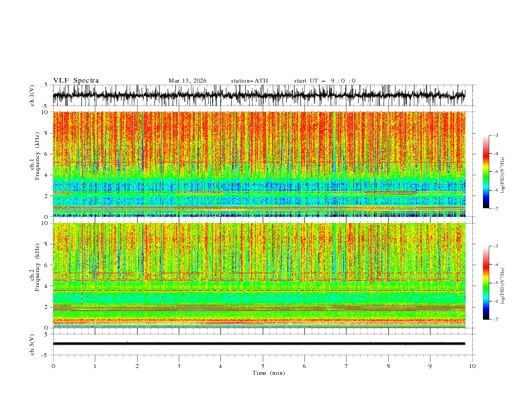
Task: Click the 'ch.1(V)' waveform axis label
Action: (32, 95)
